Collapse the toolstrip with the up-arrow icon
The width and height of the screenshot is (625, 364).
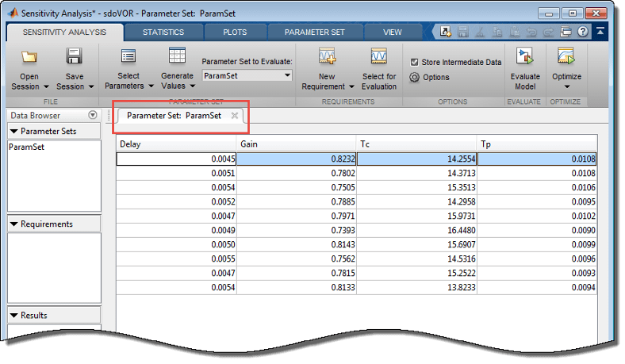click(x=600, y=32)
